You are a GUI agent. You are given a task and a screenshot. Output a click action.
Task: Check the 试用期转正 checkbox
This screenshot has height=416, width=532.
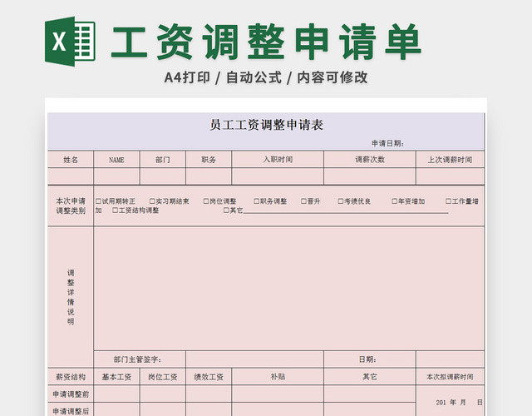(98, 201)
